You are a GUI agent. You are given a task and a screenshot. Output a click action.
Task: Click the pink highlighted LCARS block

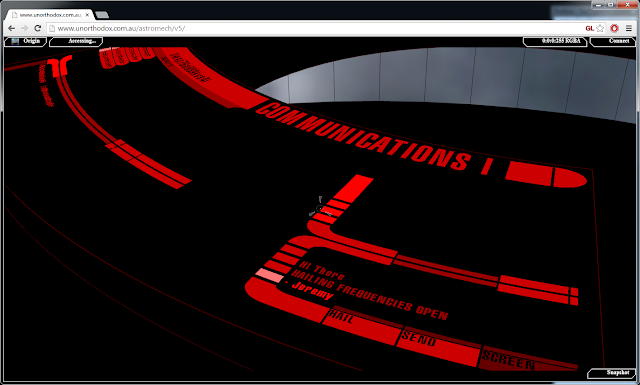click(269, 275)
